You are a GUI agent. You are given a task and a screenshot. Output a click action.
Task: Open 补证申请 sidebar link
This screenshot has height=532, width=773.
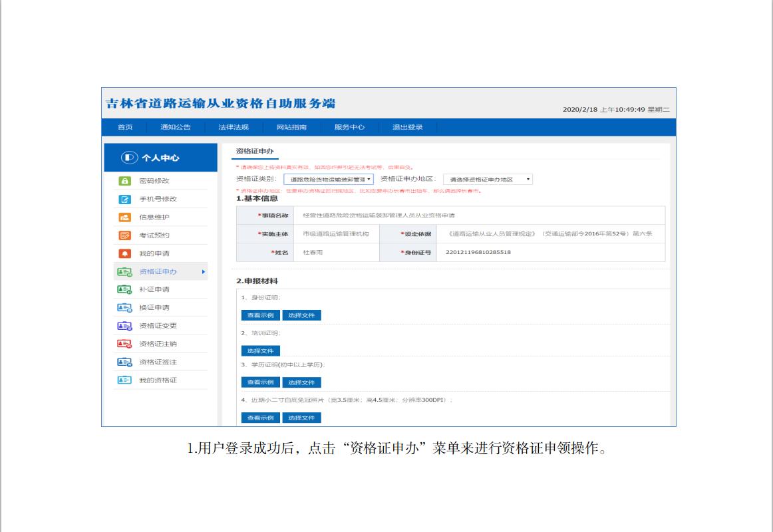click(x=154, y=290)
